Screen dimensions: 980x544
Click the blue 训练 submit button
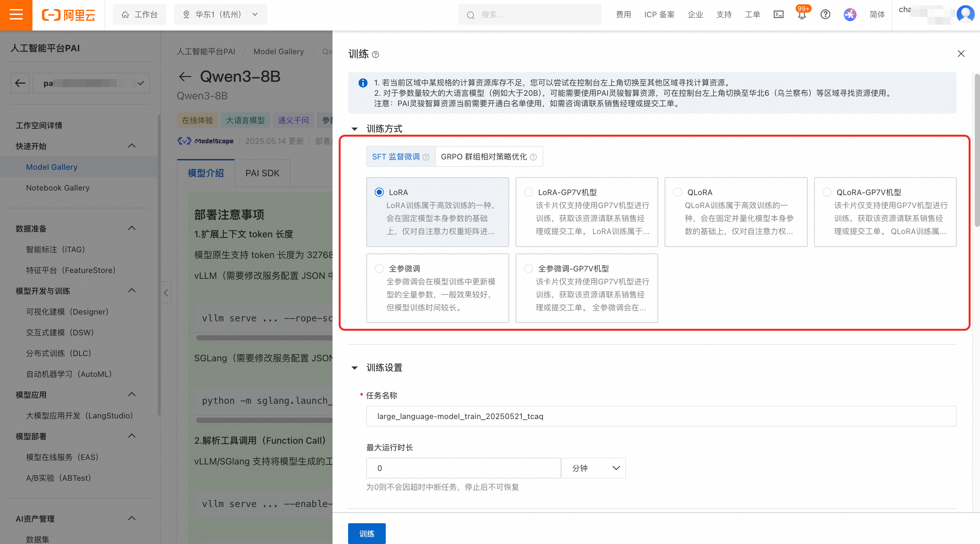tap(367, 534)
